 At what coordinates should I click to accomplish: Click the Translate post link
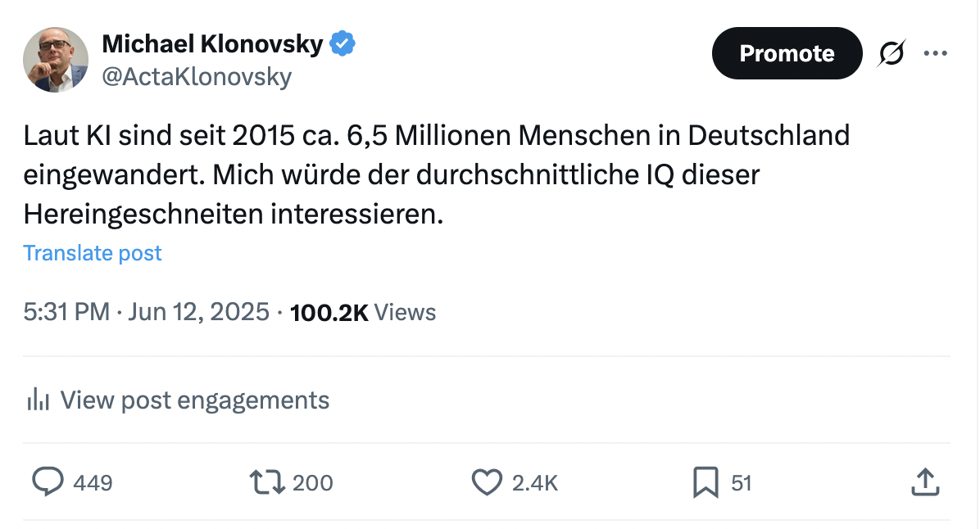(x=93, y=253)
